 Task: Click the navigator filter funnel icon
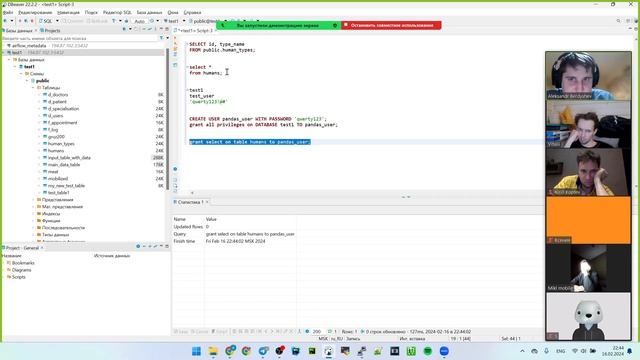(x=162, y=38)
